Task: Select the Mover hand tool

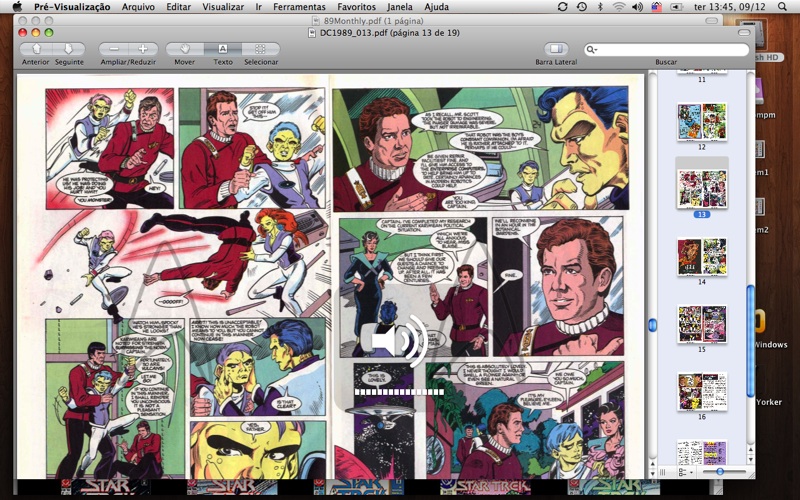Action: 185,49
